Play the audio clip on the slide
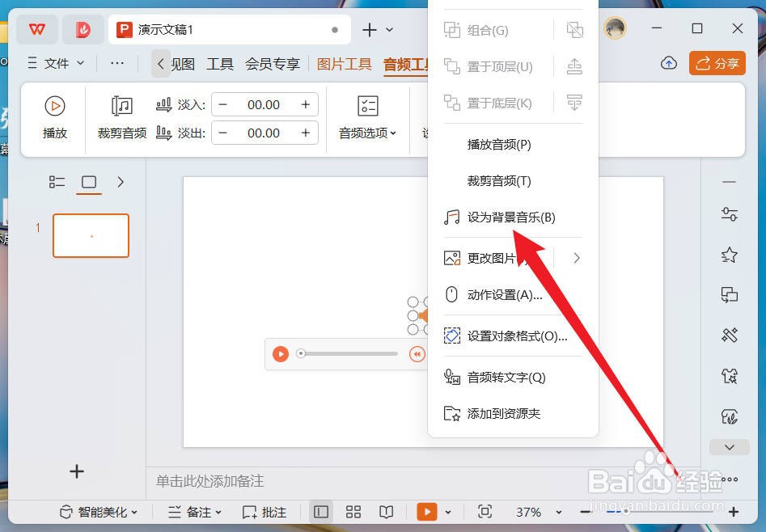 point(281,353)
